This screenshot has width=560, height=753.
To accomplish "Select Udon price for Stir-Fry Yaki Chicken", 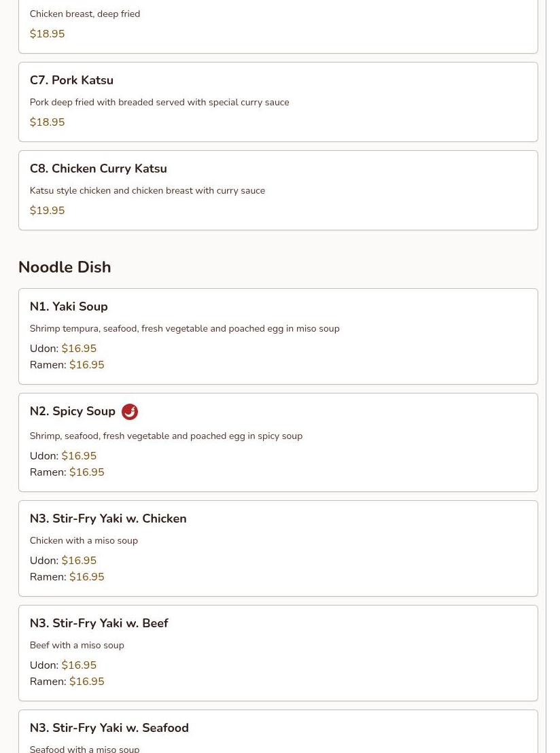I will pyautogui.click(x=79, y=561).
